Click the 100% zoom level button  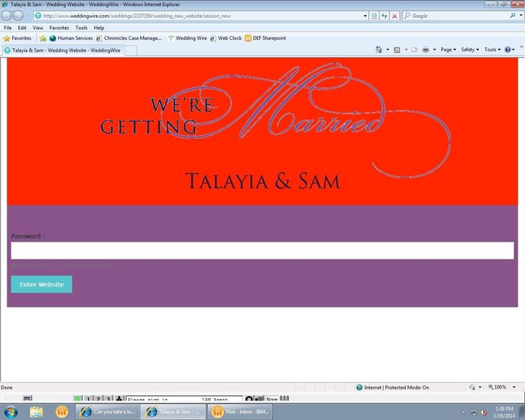(x=497, y=387)
